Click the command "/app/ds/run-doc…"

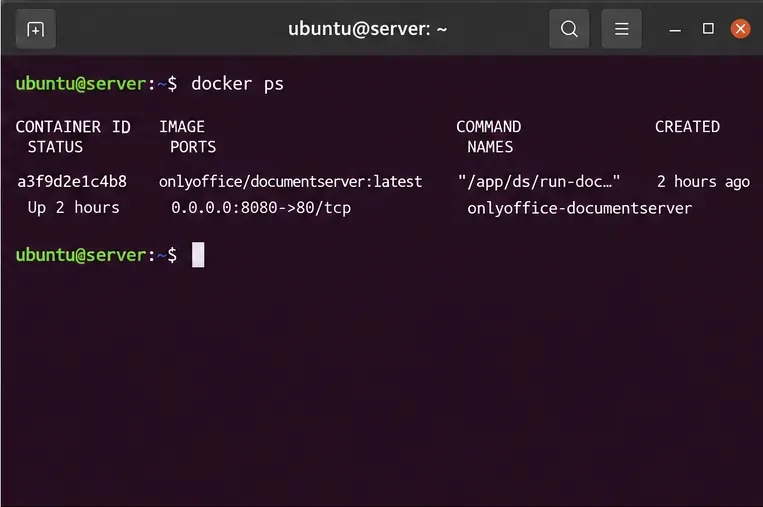(539, 181)
